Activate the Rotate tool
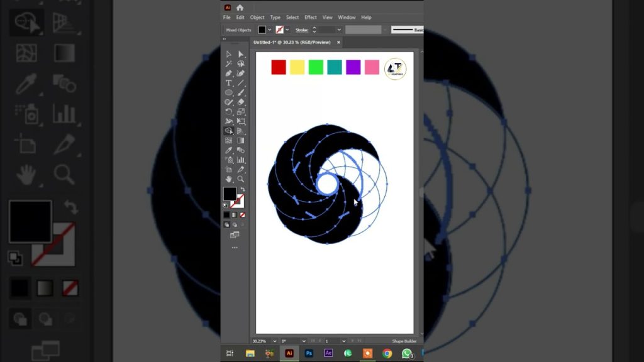This screenshot has height=362, width=644. (x=229, y=111)
